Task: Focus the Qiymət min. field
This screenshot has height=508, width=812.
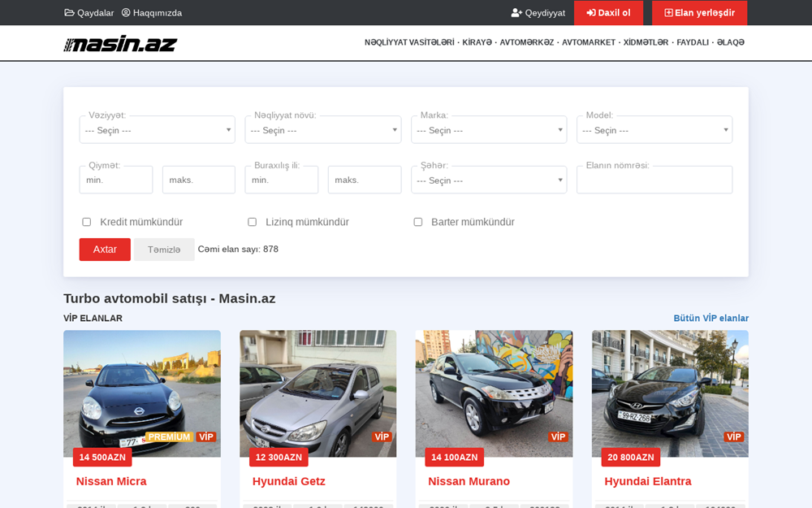Action: [116, 180]
